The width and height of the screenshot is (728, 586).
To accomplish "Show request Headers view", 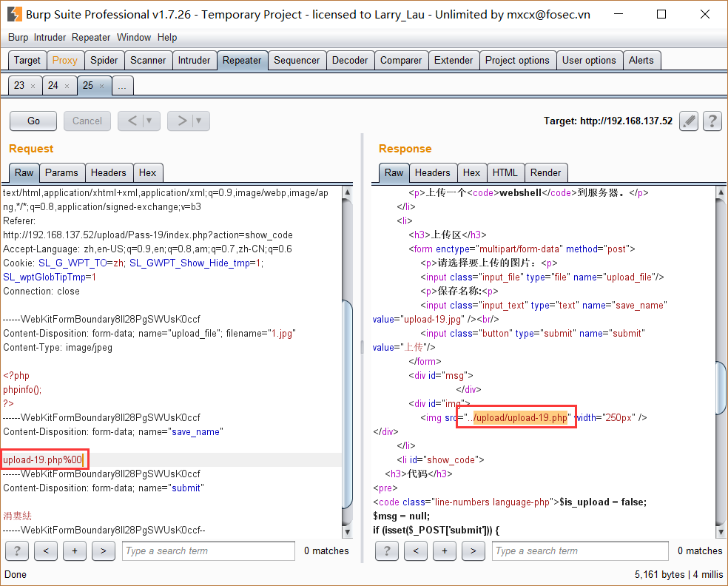I will pos(108,172).
